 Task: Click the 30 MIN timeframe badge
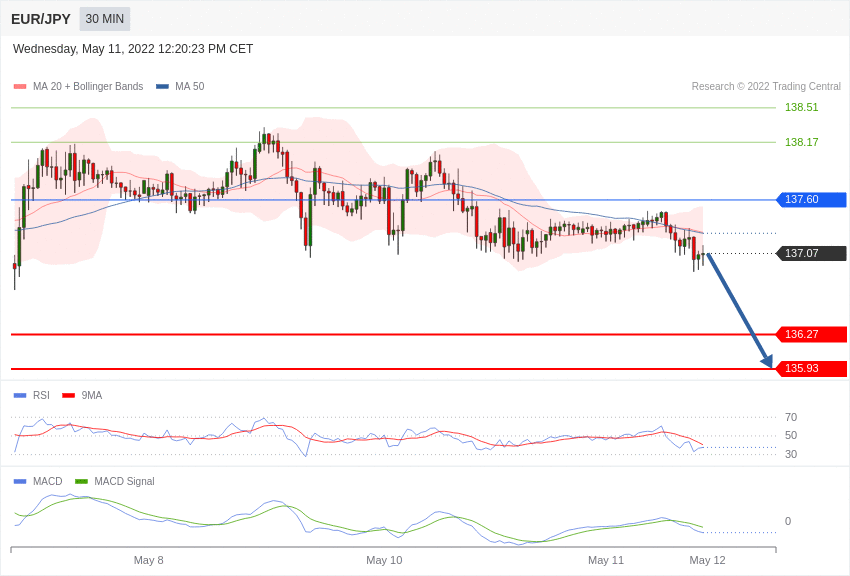click(105, 19)
